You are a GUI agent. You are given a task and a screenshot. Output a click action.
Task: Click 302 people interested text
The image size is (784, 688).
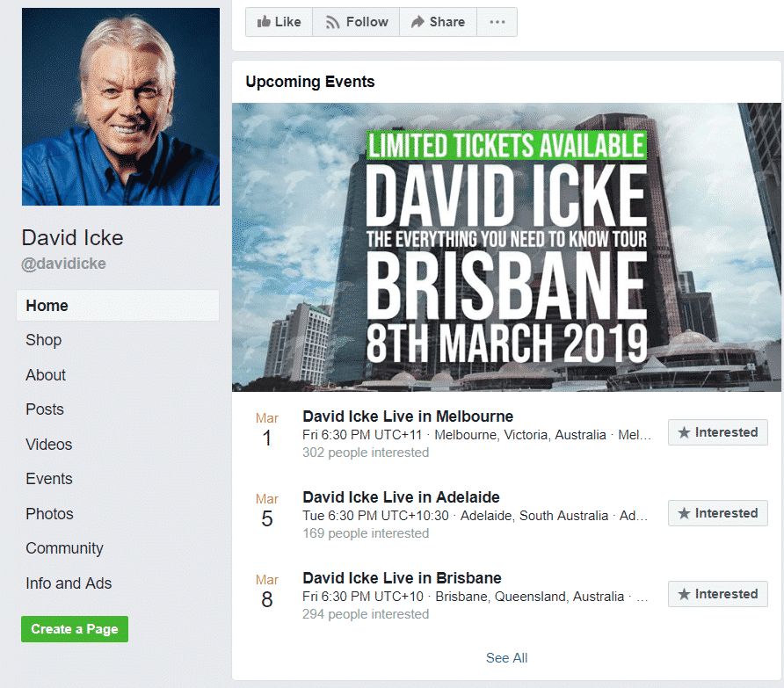click(366, 453)
